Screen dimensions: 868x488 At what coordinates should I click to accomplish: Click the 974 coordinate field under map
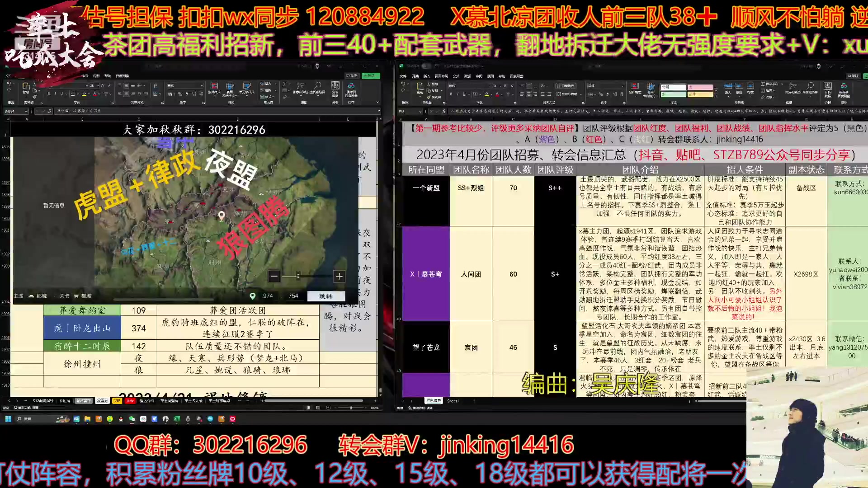(268, 296)
